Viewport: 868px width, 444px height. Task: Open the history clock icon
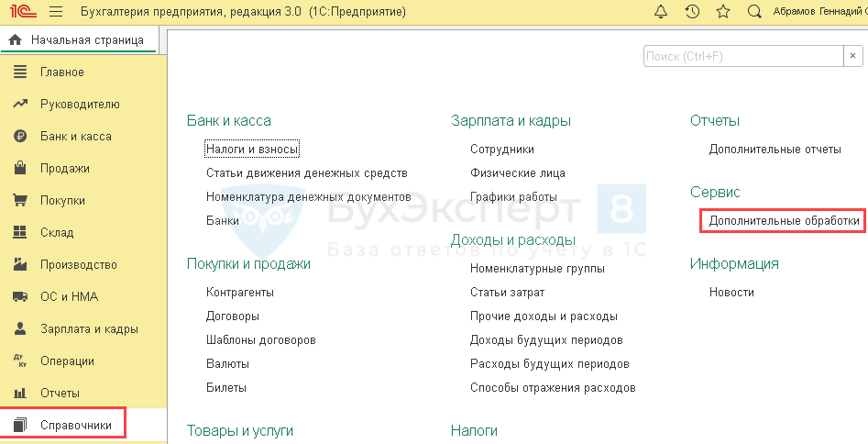[693, 12]
